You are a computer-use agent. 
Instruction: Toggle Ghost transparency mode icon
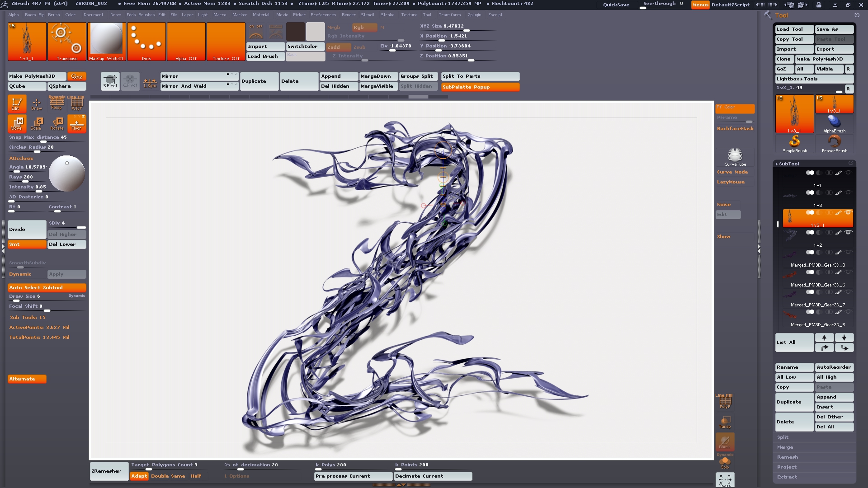(725, 441)
